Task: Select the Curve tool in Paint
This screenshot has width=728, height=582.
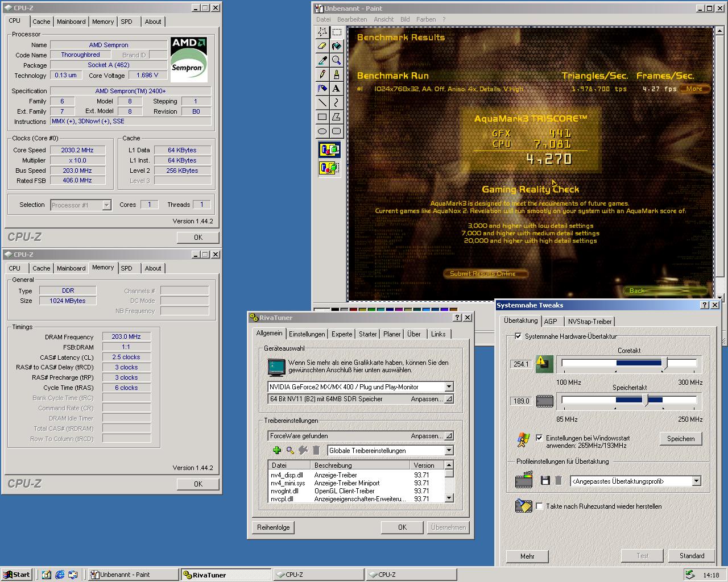Action: coord(337,103)
